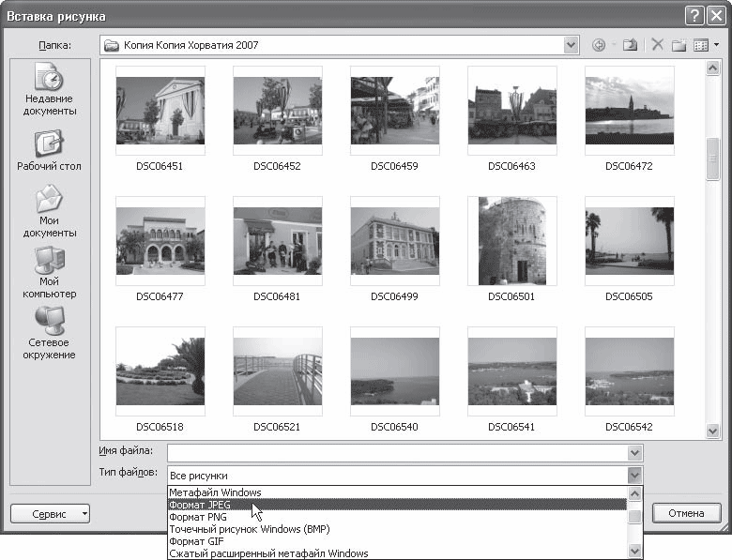Open Мои документы in the sidebar
The image size is (732, 560).
(50, 211)
